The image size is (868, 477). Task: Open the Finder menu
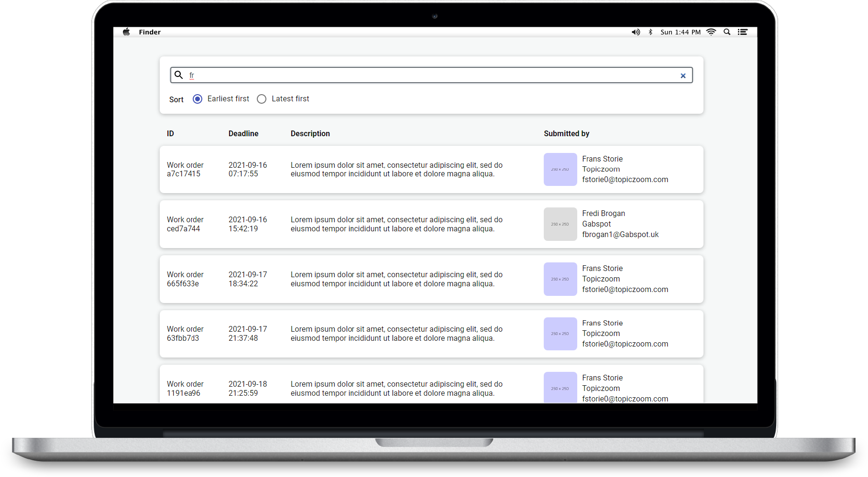click(150, 32)
